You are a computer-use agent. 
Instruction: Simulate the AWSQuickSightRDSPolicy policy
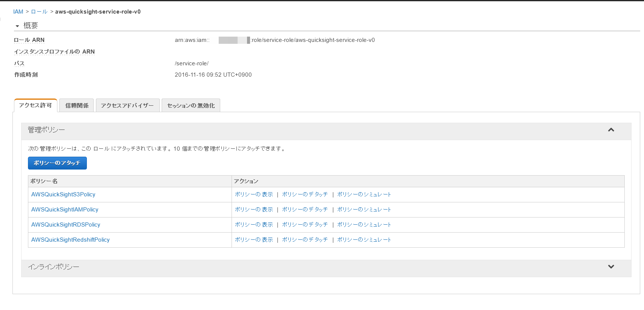coord(364,225)
